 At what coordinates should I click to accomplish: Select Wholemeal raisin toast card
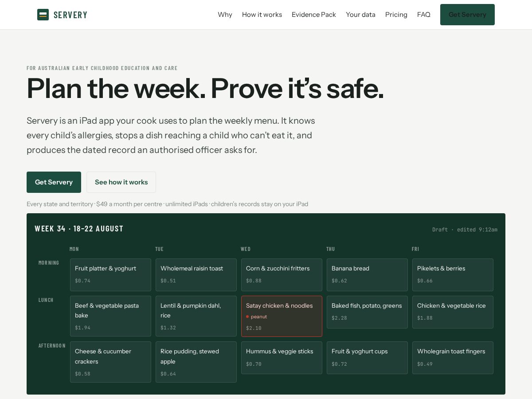[x=196, y=275]
